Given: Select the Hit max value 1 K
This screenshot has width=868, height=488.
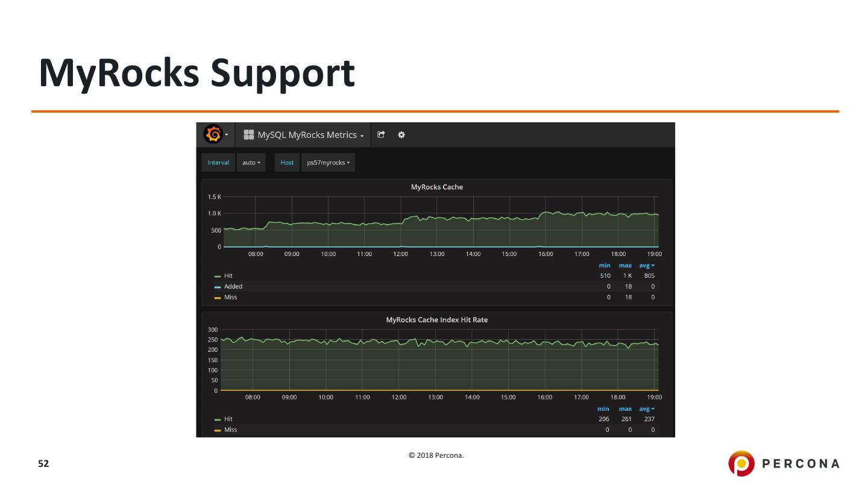Looking at the screenshot, I should coord(627,276).
